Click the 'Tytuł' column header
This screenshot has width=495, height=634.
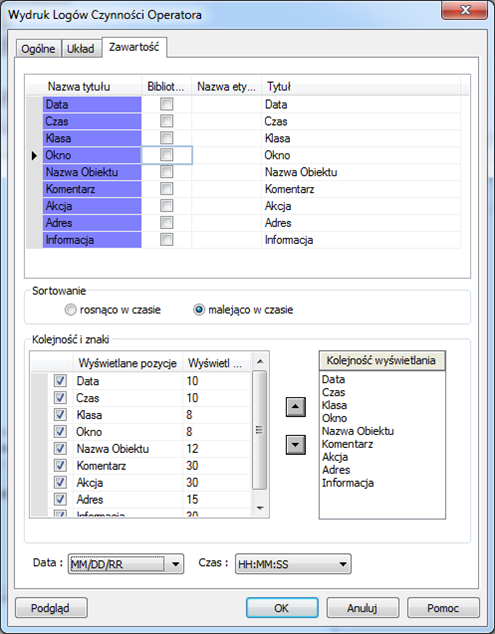[361, 87]
